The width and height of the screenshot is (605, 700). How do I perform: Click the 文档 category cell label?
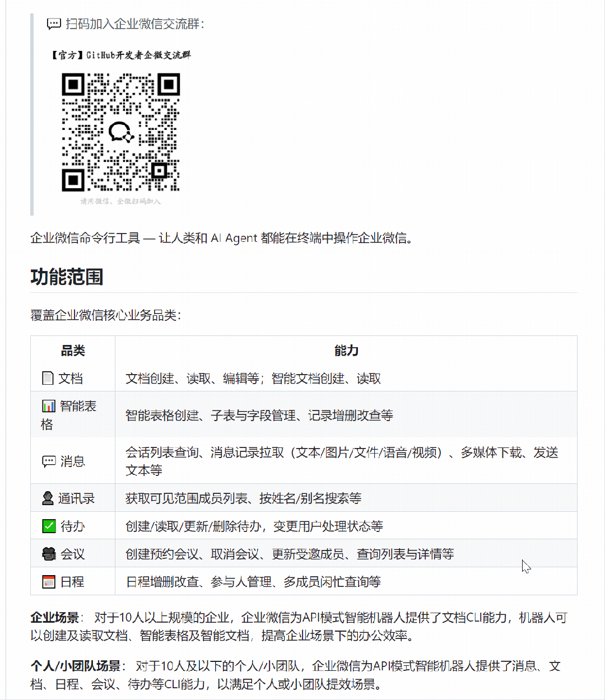coord(71,379)
